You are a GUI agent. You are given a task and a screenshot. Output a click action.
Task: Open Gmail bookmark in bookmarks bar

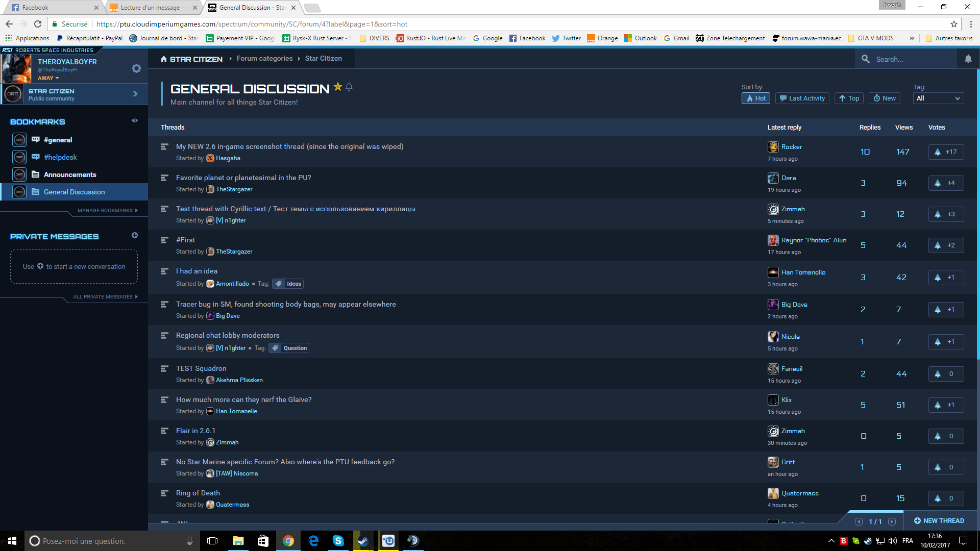[676, 38]
